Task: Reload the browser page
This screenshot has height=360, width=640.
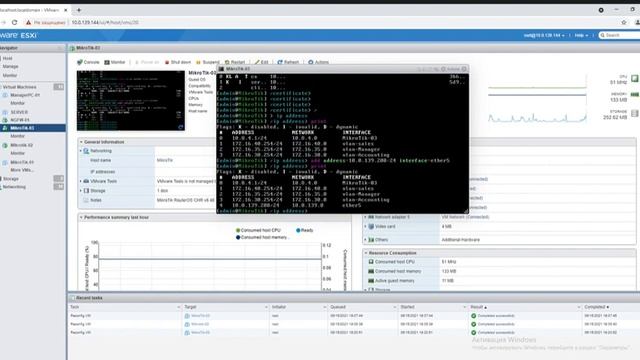Action: (x=15, y=22)
